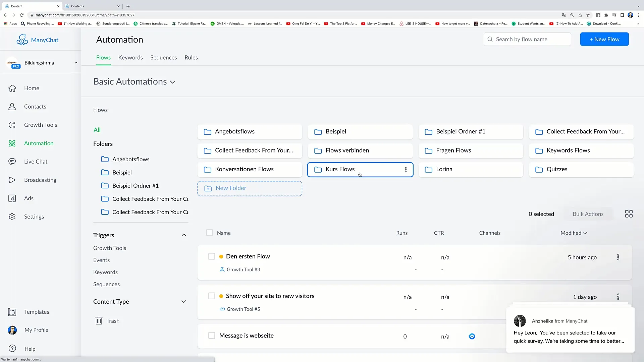Open the Live Chat section
The width and height of the screenshot is (644, 362).
tap(36, 161)
